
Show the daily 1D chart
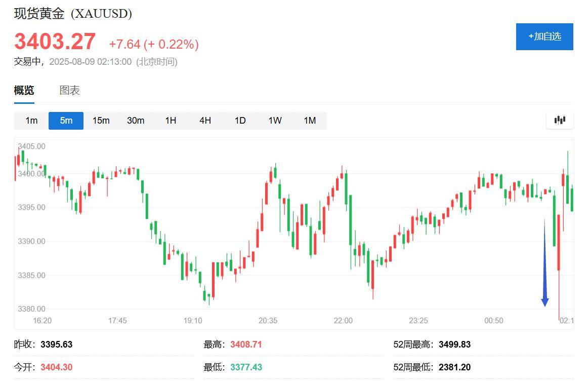240,121
